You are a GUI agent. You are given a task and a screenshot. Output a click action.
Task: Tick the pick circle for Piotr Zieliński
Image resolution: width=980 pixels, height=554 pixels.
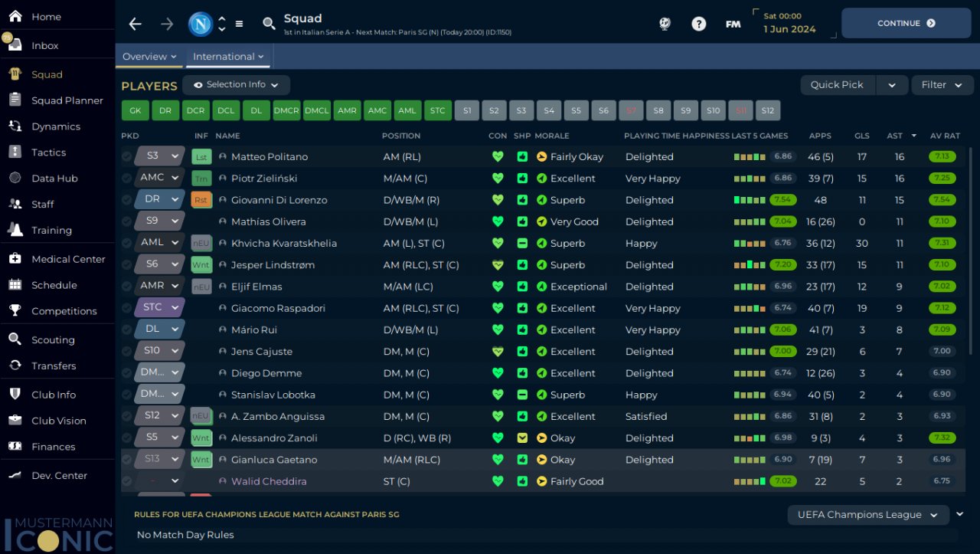click(127, 179)
